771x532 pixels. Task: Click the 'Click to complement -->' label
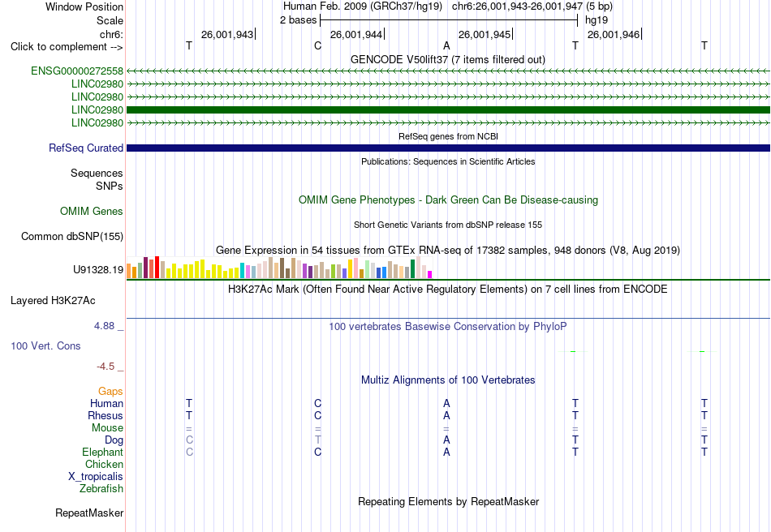(x=67, y=47)
